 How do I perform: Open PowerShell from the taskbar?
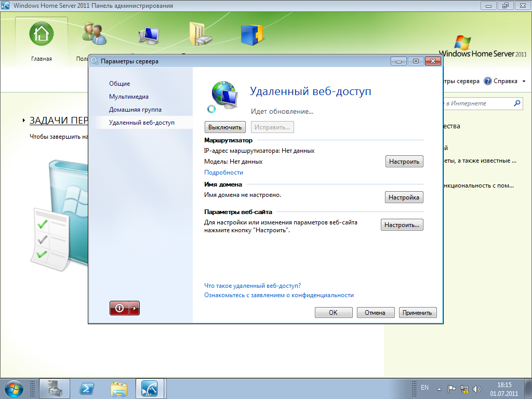(x=87, y=389)
